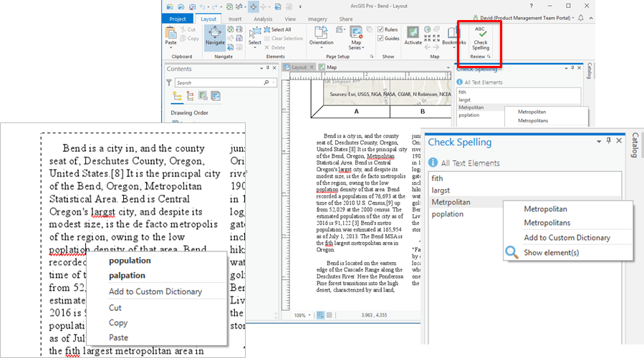The image size is (644, 358).
Task: Click the info icon beside All Text Elements
Action: pyautogui.click(x=433, y=163)
